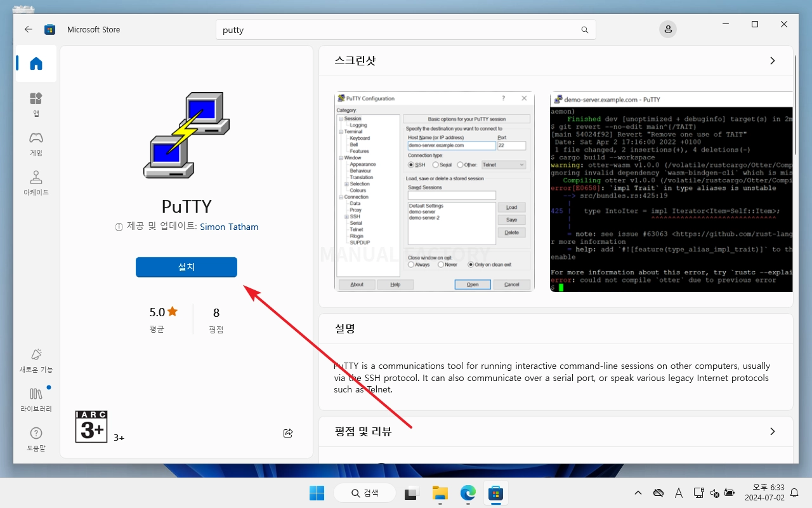812x508 pixels.
Task: Install PuTTY with the 설치 button
Action: [x=187, y=267]
